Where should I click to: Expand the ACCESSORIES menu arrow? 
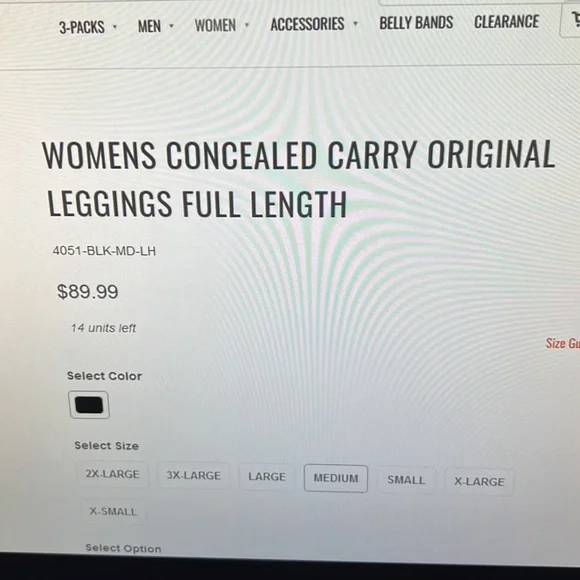pyautogui.click(x=355, y=24)
